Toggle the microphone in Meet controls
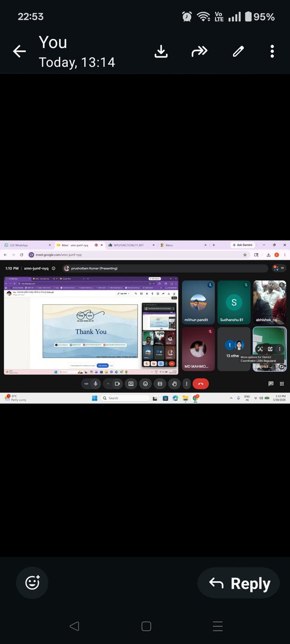Viewport: 290px width, 644px height. tap(96, 384)
